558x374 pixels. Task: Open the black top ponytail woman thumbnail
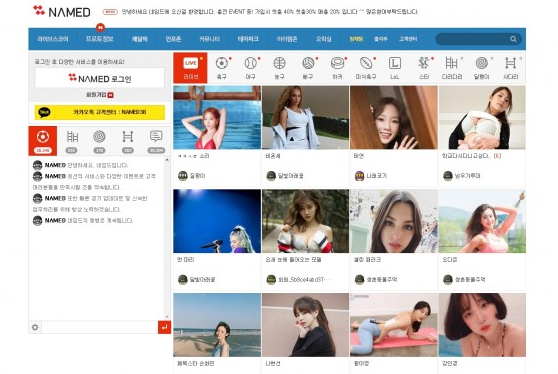305,325
